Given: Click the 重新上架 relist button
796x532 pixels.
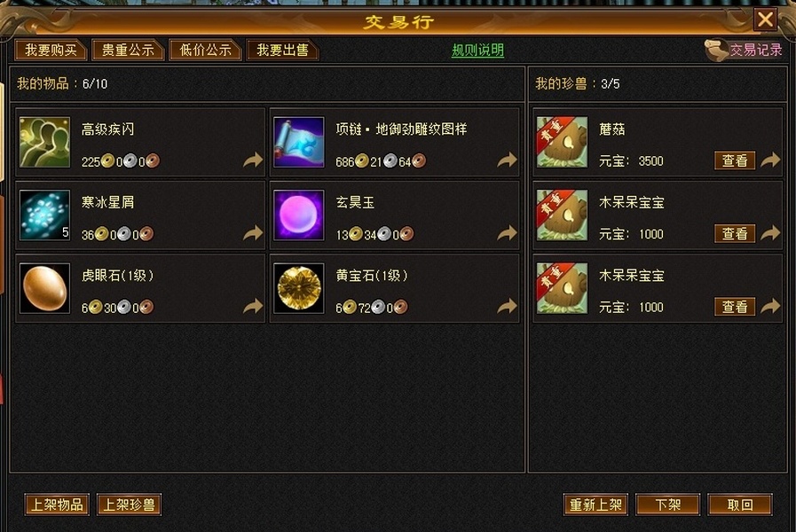Looking at the screenshot, I should pos(595,505).
